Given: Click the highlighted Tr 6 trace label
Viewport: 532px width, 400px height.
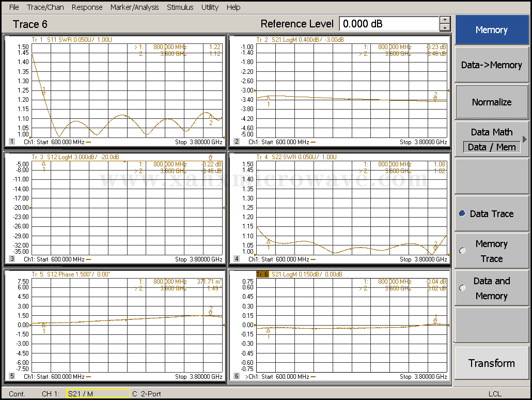Looking at the screenshot, I should tap(262, 274).
